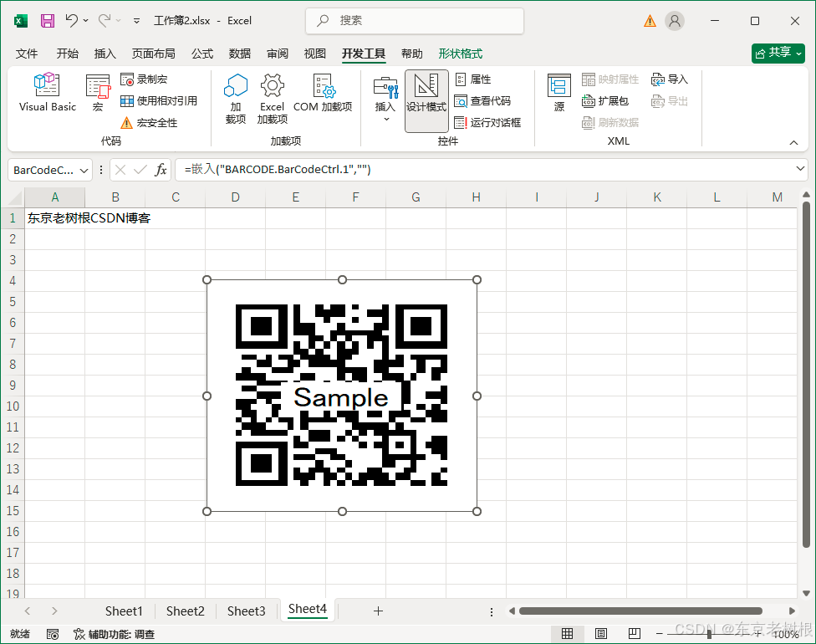Switch to the 开始 home tab

pyautogui.click(x=67, y=54)
